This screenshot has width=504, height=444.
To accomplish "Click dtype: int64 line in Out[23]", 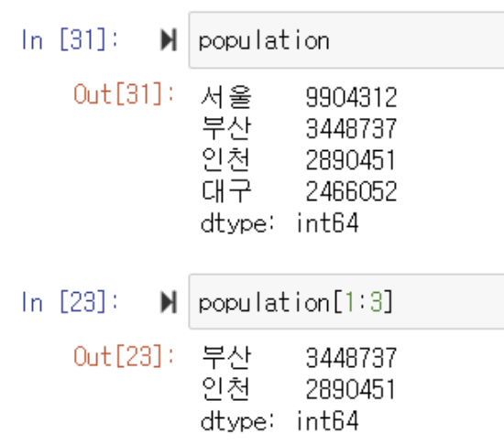I will pyautogui.click(x=279, y=420).
